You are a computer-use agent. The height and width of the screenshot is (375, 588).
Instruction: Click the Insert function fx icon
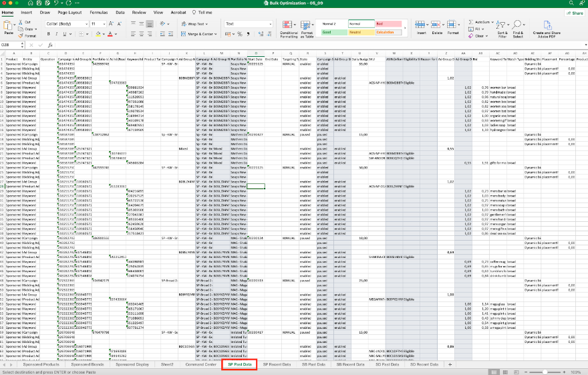(50, 45)
